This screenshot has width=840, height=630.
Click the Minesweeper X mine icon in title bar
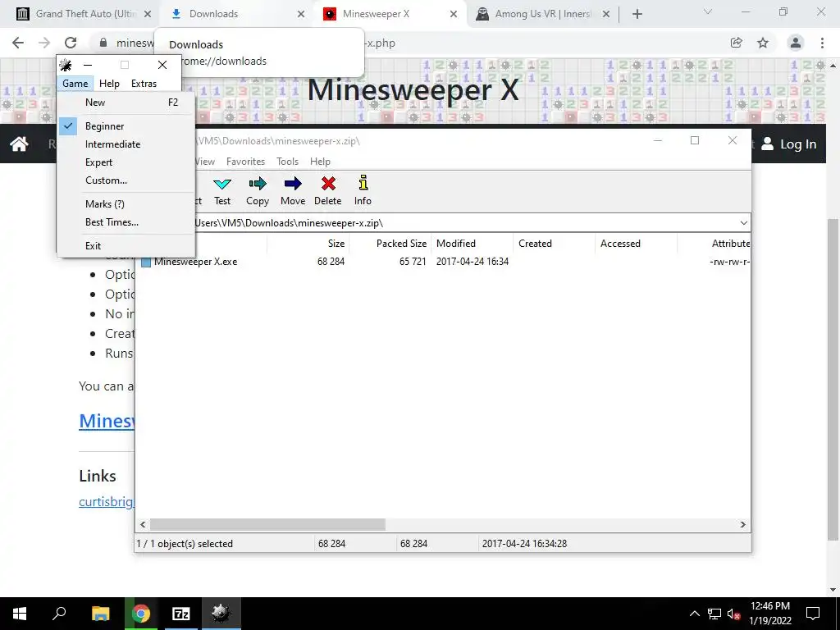click(x=66, y=66)
